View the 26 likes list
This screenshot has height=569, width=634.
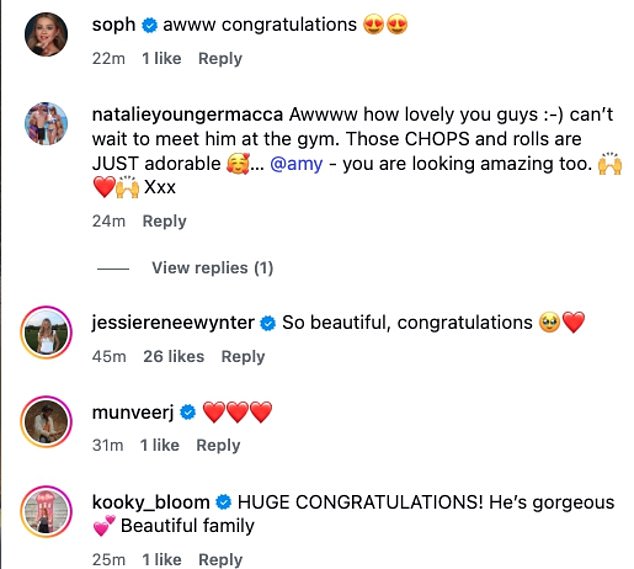click(x=174, y=356)
